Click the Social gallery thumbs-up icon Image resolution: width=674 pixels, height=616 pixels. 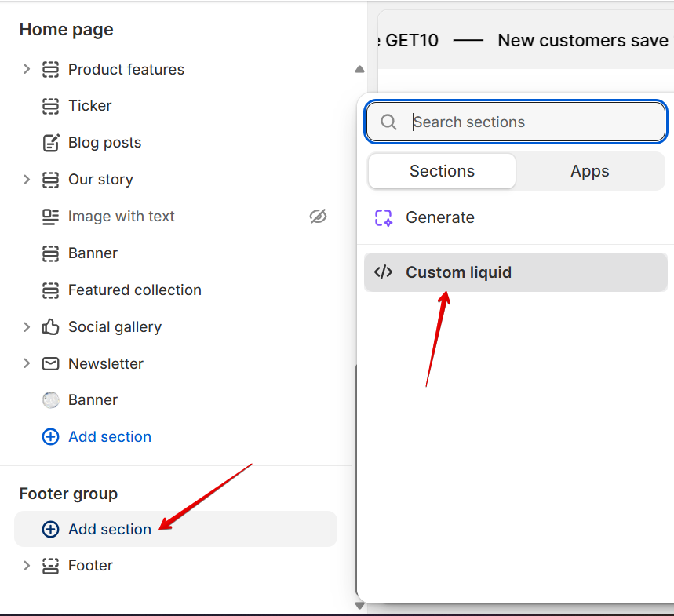pos(50,326)
